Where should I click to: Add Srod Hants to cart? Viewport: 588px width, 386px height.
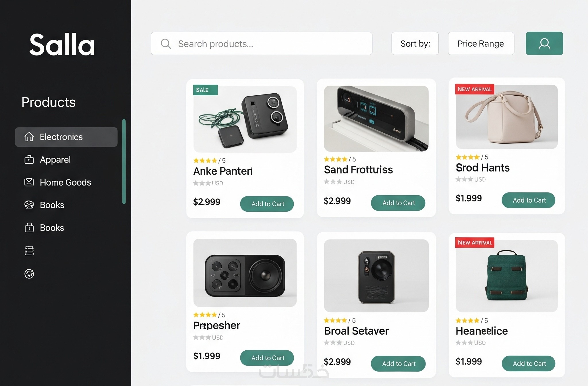pyautogui.click(x=528, y=200)
